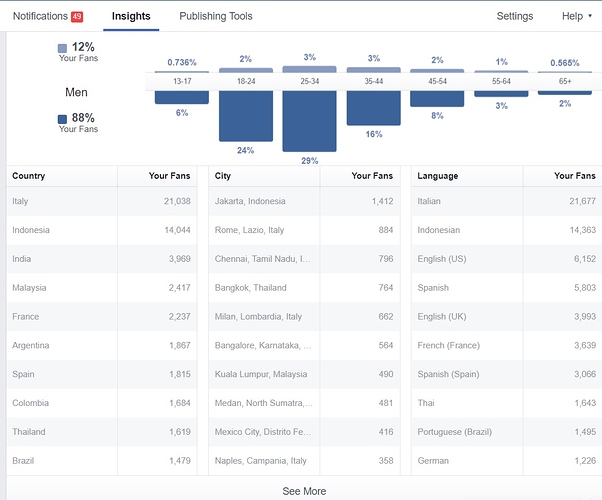
Task: Click the light blue women legend swatch
Action: point(63,48)
